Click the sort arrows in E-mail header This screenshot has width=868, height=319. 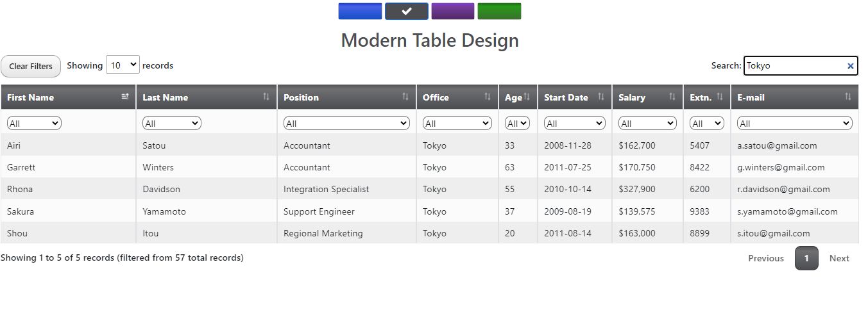pos(848,97)
